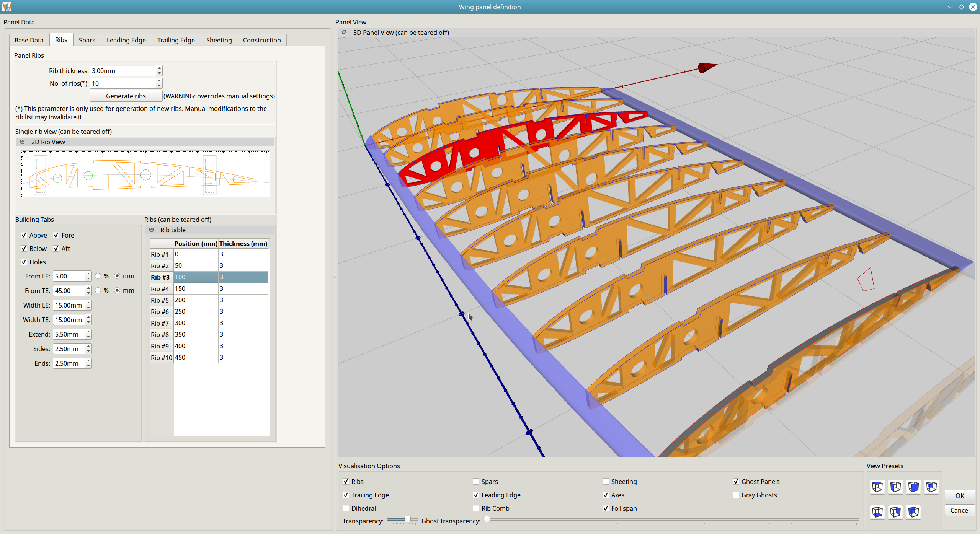Click the Rib table tear-off icon
The image size is (980, 534).
pyautogui.click(x=152, y=230)
